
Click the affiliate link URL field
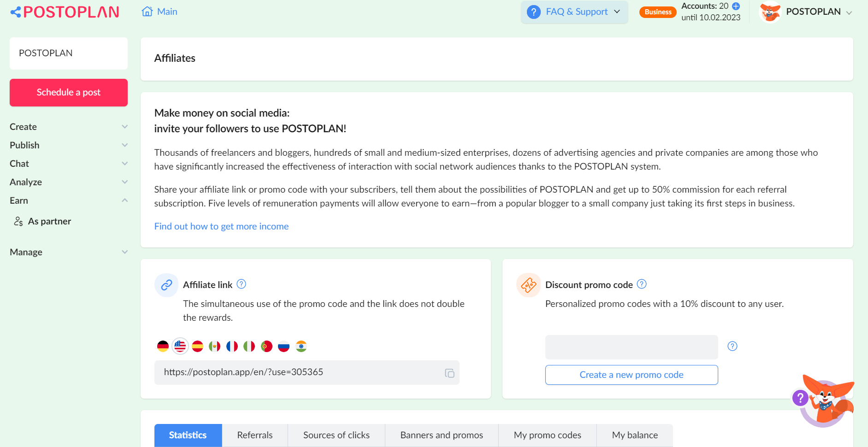point(307,372)
